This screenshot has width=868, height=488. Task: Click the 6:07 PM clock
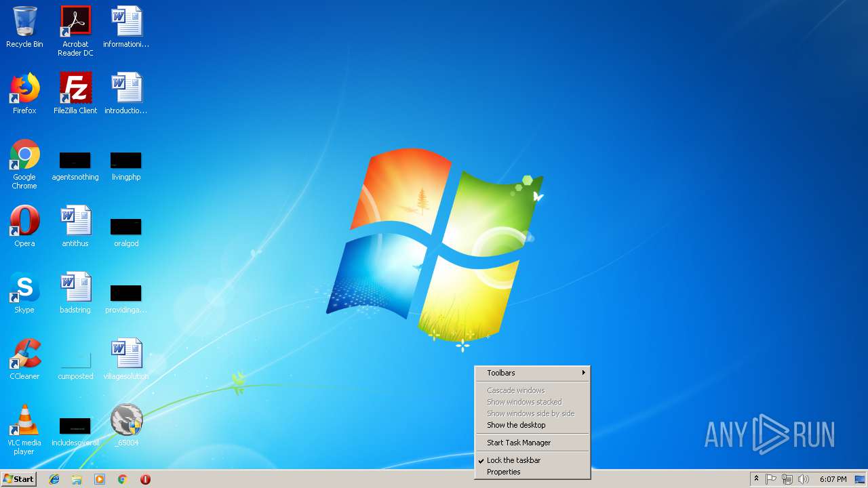833,479
